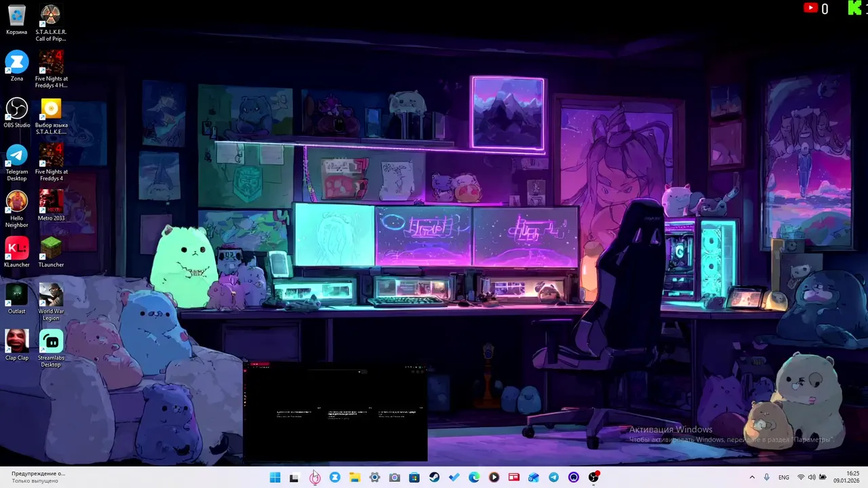Switch input language via ENG indicator
The height and width of the screenshot is (488, 868).
pyautogui.click(x=784, y=477)
